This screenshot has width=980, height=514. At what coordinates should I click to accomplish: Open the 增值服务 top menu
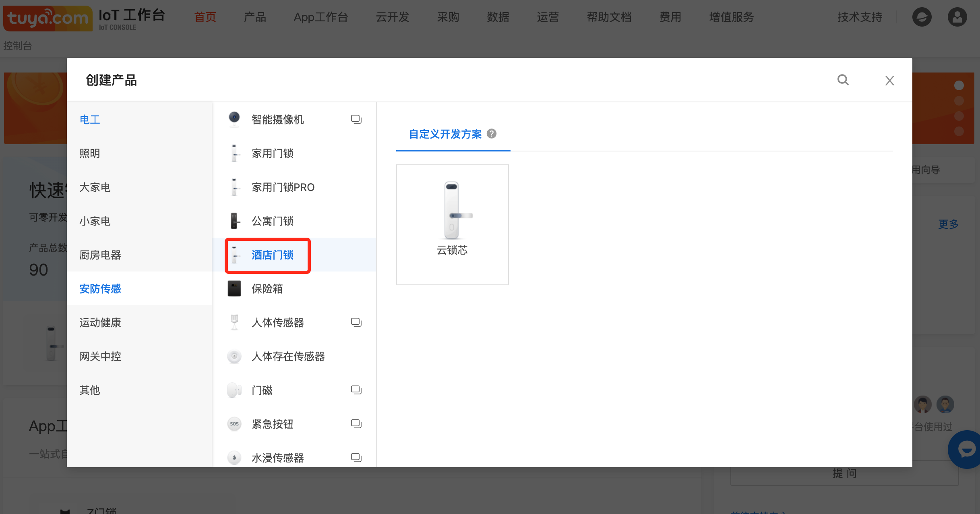click(732, 17)
